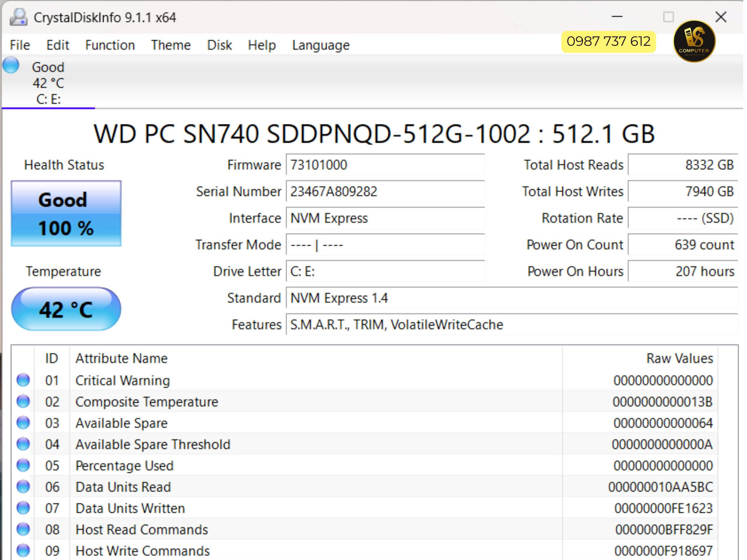This screenshot has width=747, height=560.
Task: Click the Percentage Used status orb
Action: click(x=23, y=465)
